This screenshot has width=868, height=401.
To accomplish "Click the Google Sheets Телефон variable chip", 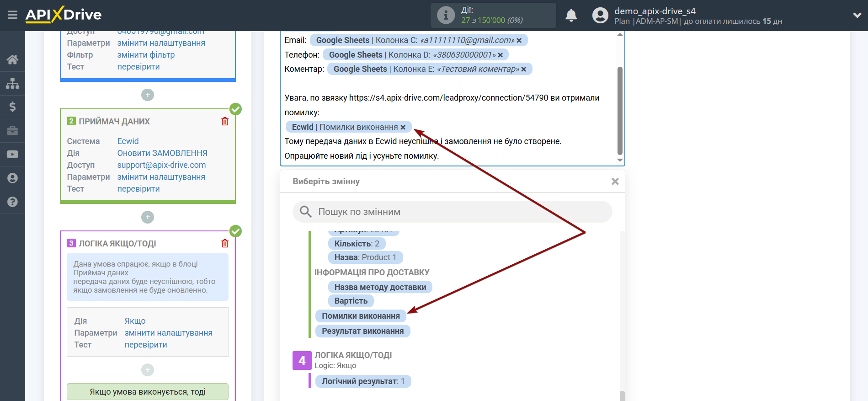I will point(415,55).
